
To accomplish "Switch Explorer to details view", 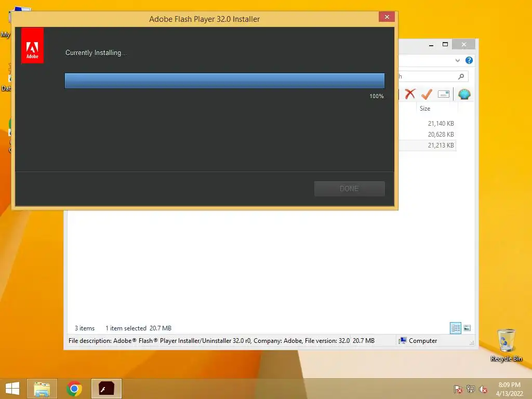I will pos(455,328).
